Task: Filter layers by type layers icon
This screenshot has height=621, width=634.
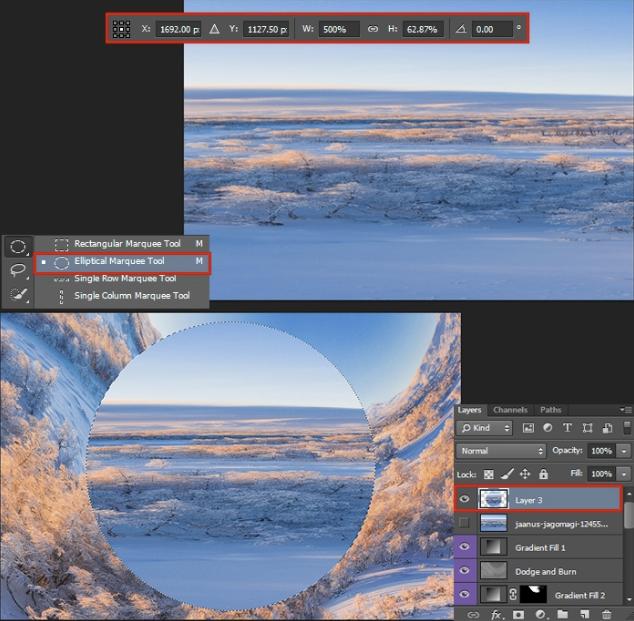Action: [x=567, y=428]
